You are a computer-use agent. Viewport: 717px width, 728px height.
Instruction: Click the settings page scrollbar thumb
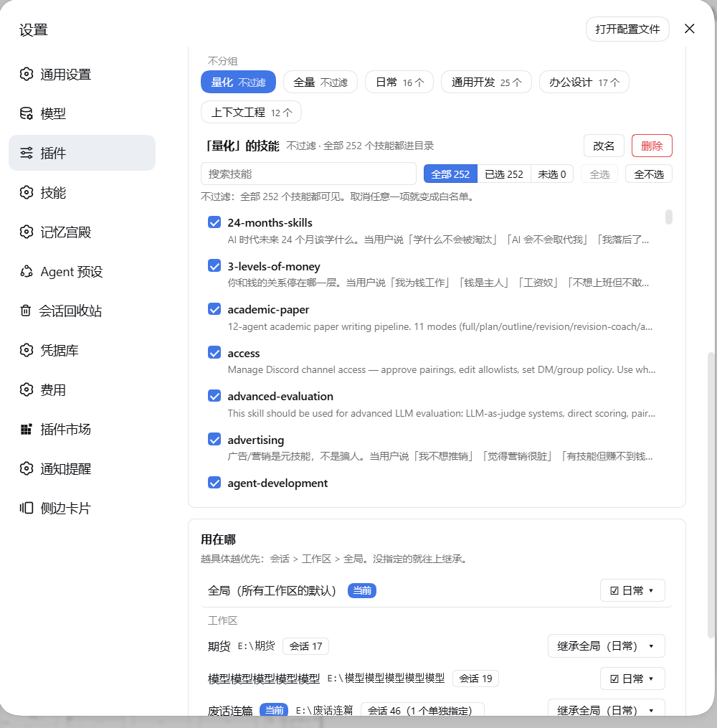pyautogui.click(x=711, y=496)
